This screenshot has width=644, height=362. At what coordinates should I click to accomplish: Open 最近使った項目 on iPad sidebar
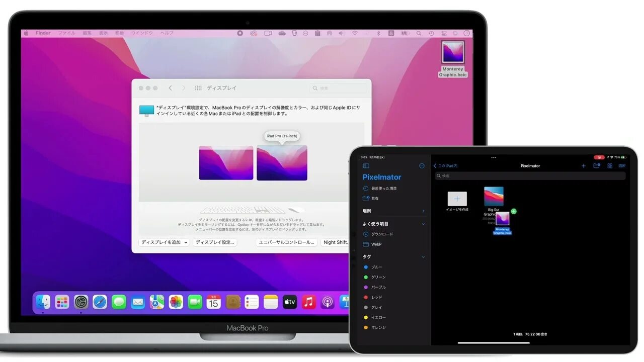[380, 189]
